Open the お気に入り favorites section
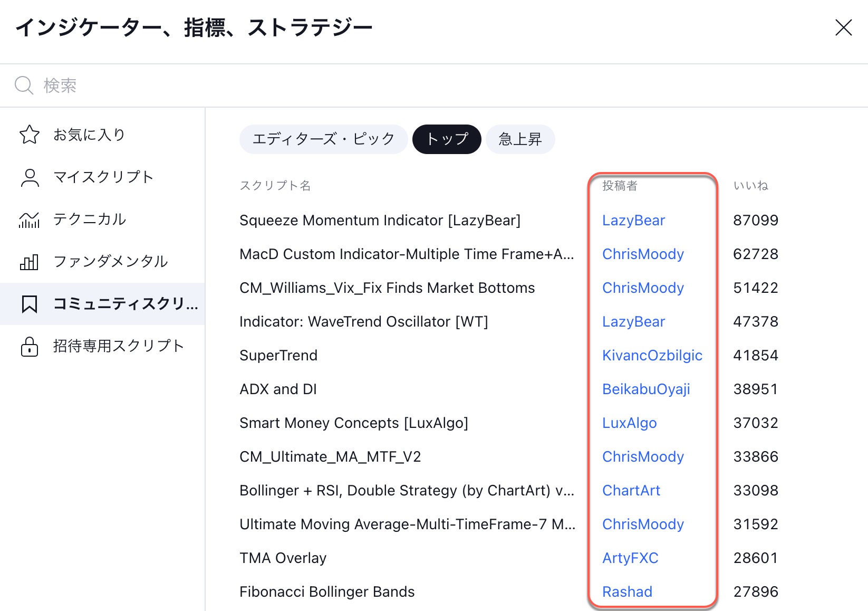The image size is (868, 611). pos(102,135)
